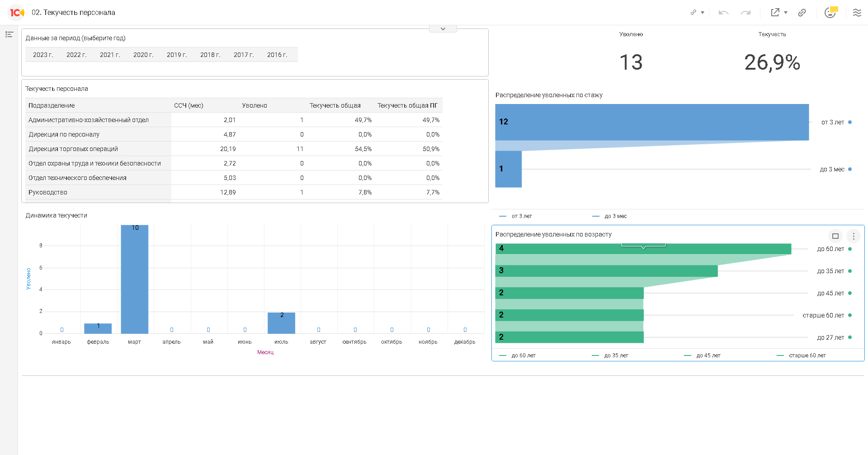This screenshot has height=455, width=868.
Task: Click the 02. Текучесть персонала title
Action: [73, 13]
